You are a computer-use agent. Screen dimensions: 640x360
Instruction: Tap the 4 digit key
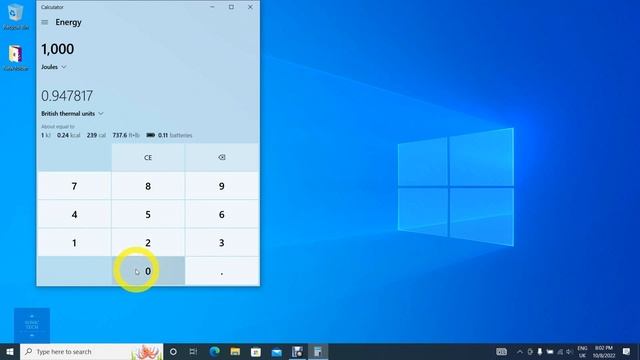point(74,214)
